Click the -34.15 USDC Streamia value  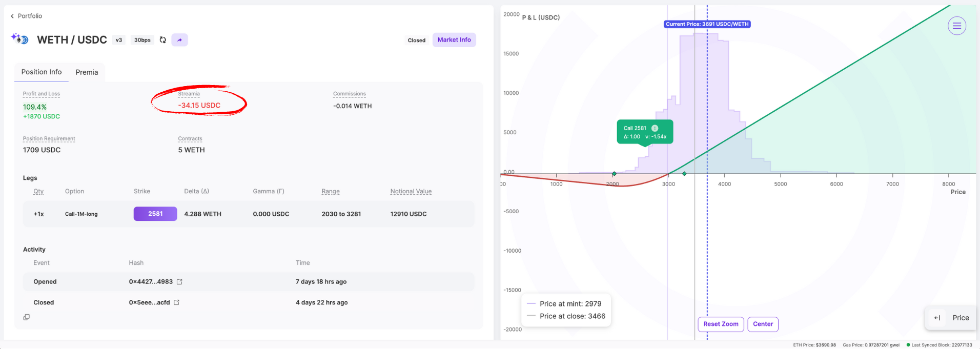click(x=199, y=106)
